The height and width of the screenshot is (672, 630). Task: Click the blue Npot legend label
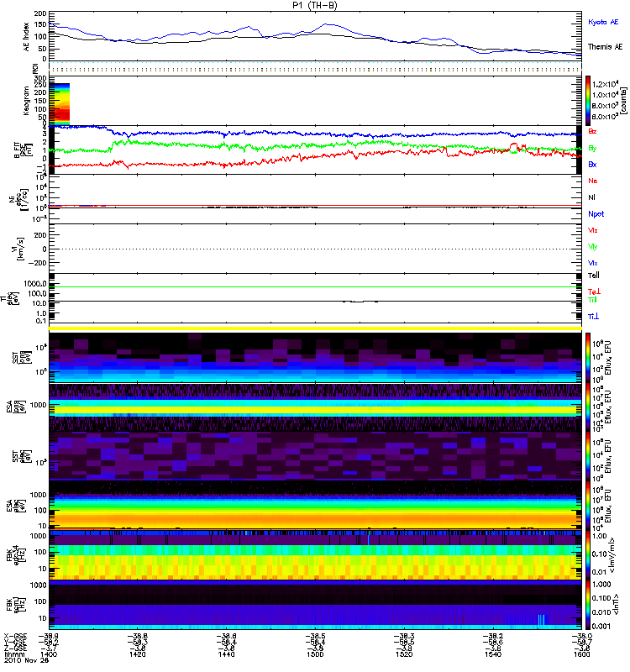tap(596, 214)
